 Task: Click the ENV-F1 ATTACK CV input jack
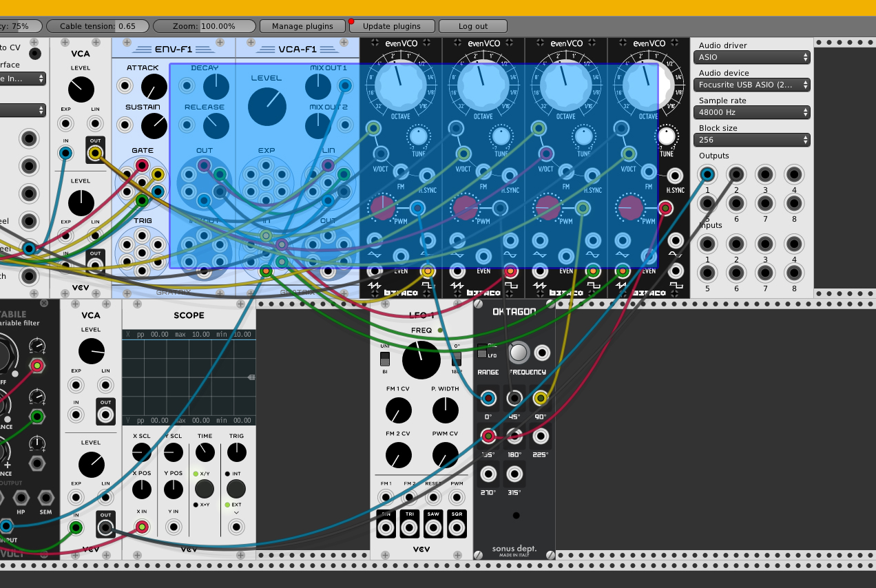[x=125, y=87]
